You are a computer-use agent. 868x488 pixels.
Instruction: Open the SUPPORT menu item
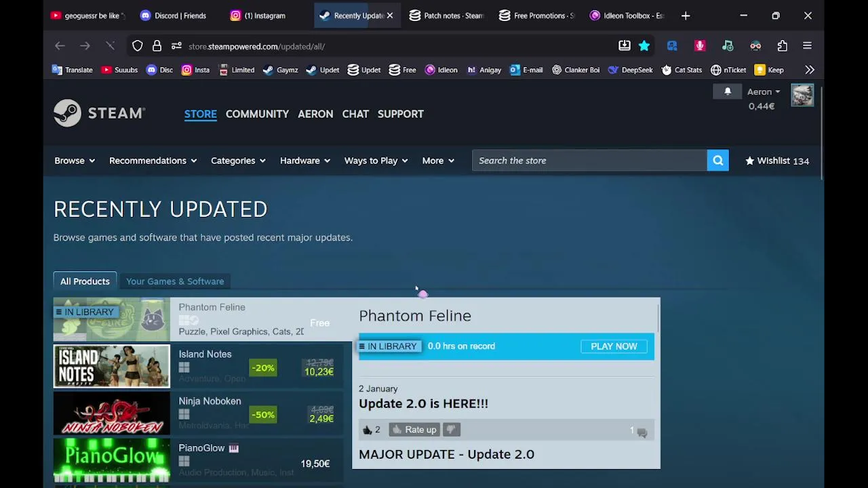pyautogui.click(x=401, y=114)
